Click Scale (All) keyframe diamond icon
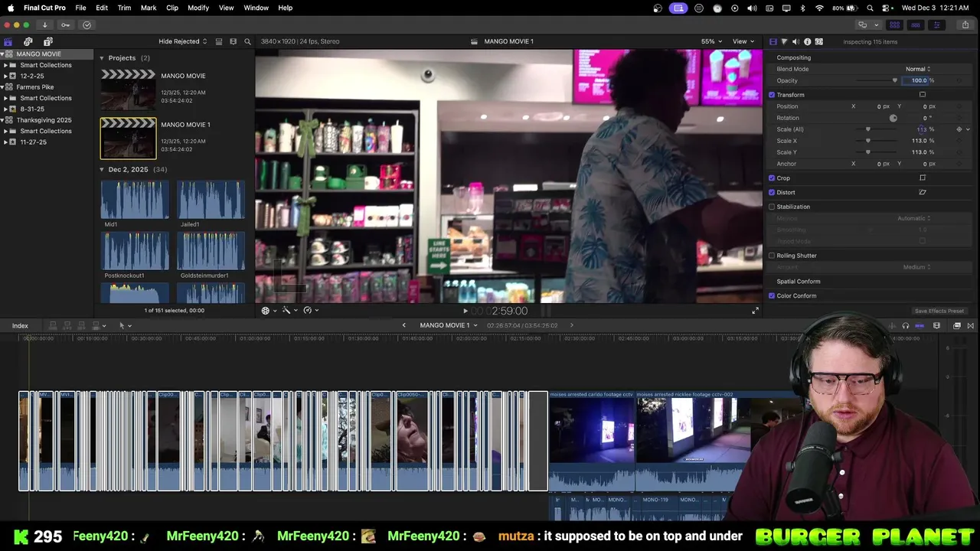Viewport: 980px width, 551px height. (x=959, y=129)
